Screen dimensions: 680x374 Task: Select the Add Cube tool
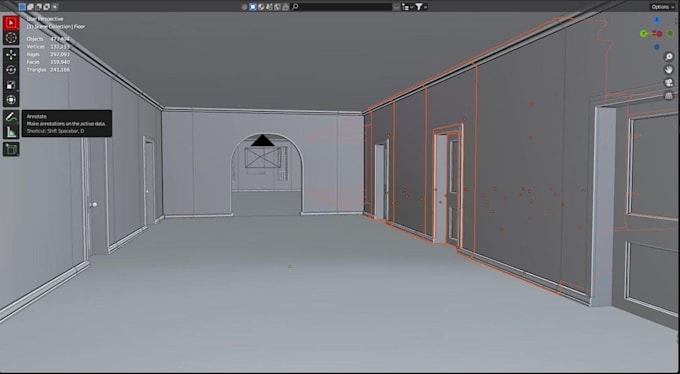[x=11, y=149]
